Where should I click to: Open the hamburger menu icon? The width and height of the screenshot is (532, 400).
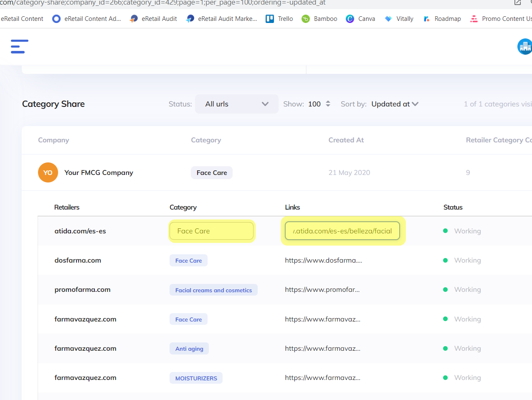19,46
